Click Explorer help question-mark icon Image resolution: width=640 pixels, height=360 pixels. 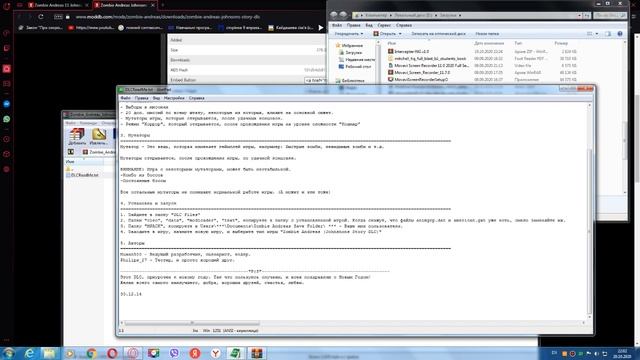click(620, 34)
